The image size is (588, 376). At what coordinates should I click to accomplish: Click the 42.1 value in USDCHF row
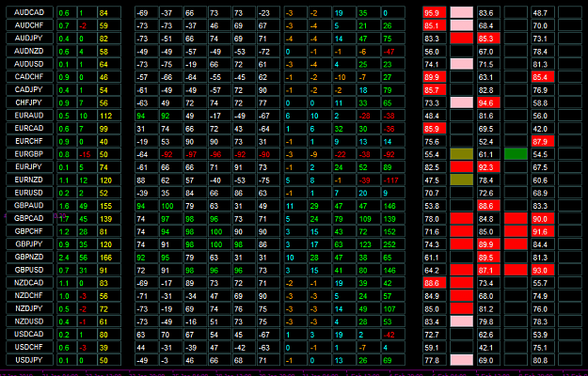[486, 348]
